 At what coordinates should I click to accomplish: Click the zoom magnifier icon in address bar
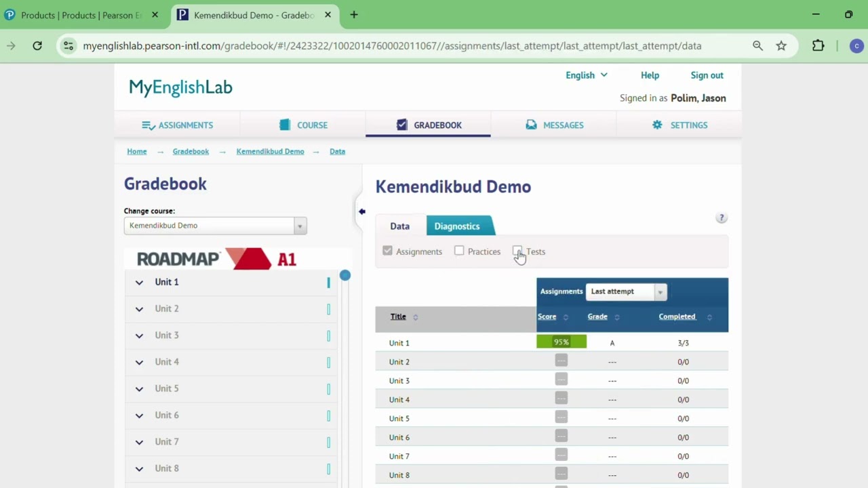pos(757,45)
